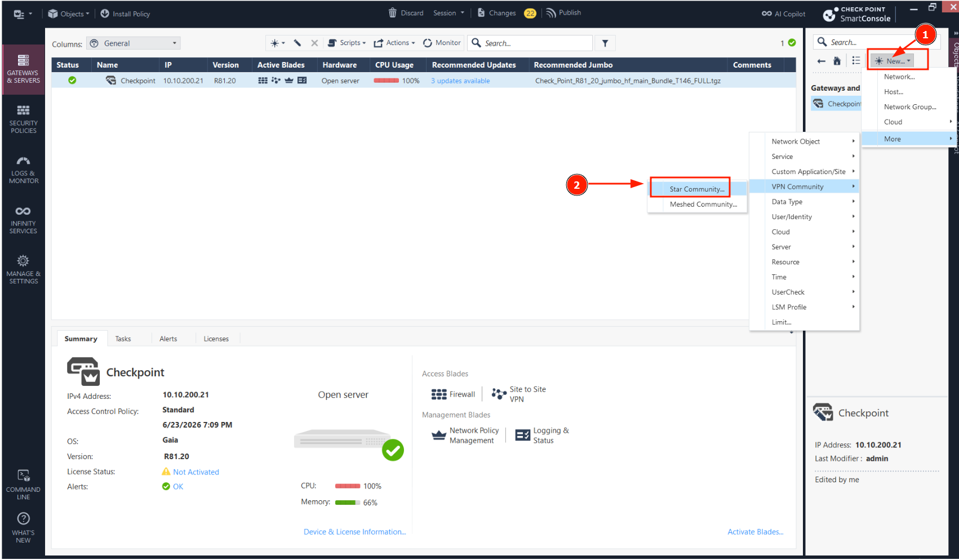Go to Security Policies in the sidebar
The height and width of the screenshot is (560, 959).
23,119
